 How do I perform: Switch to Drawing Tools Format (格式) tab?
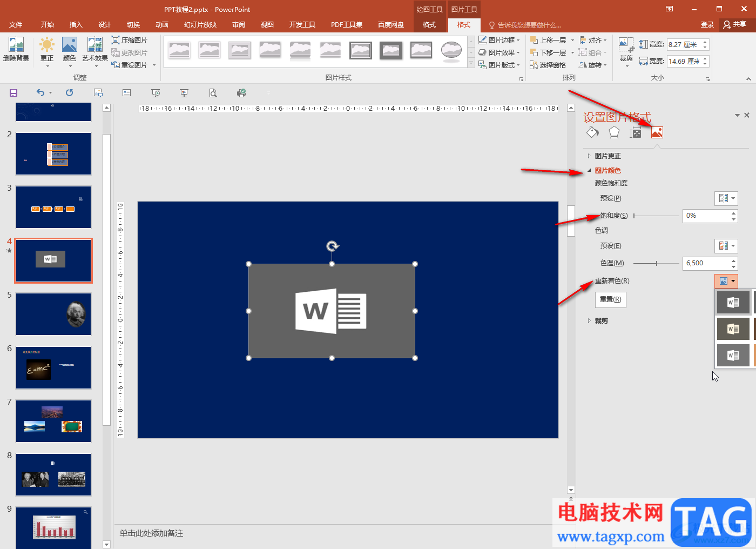(429, 25)
